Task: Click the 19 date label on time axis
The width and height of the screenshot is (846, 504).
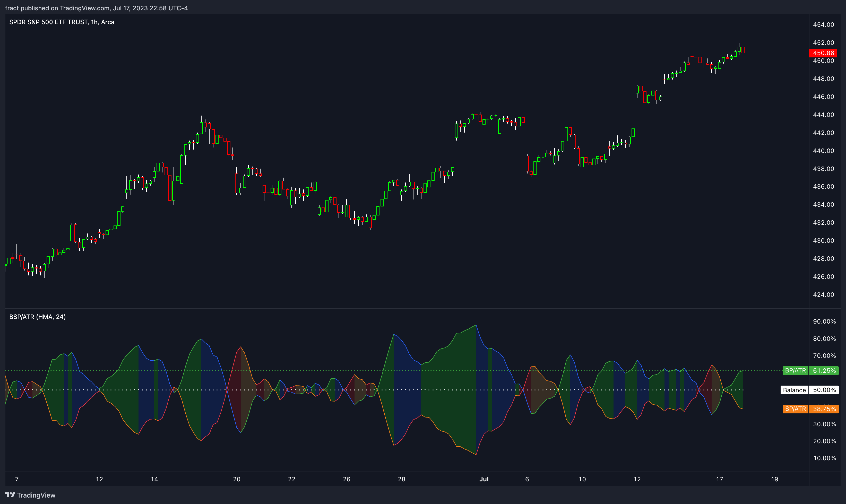Action: tap(775, 479)
